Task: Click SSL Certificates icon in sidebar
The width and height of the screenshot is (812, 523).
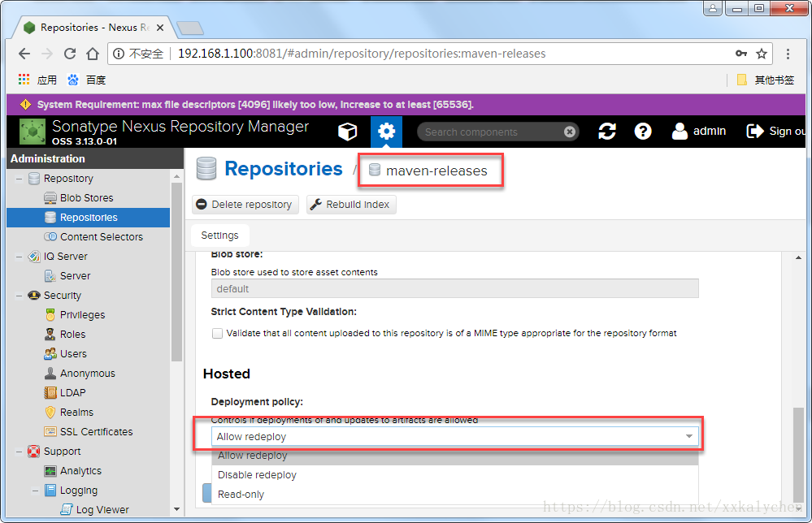Action: [50, 431]
